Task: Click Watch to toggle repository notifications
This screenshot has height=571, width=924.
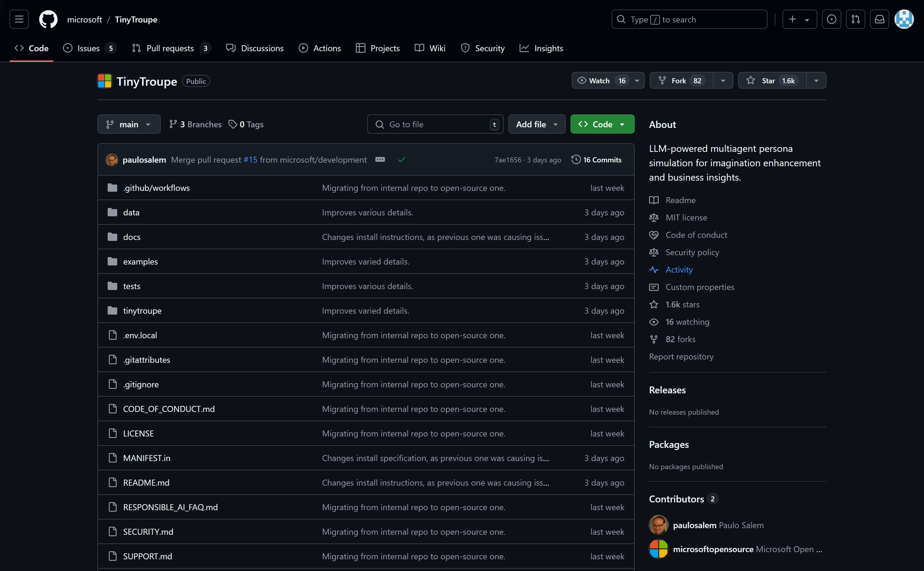Action: [x=599, y=81]
